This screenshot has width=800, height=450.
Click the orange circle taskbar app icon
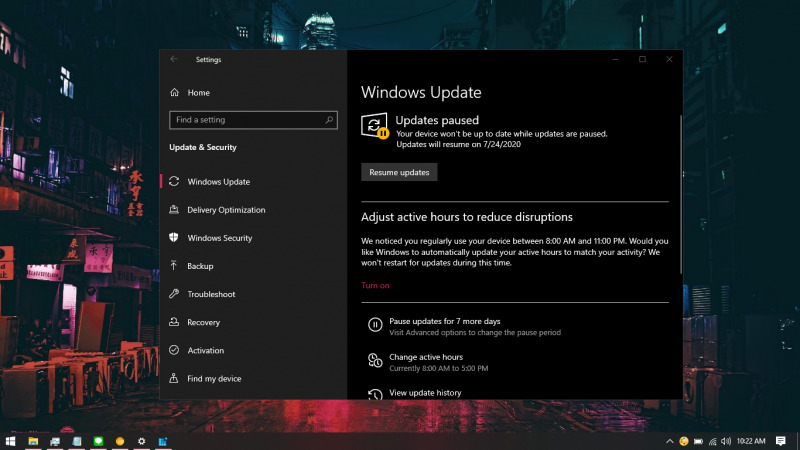click(x=120, y=441)
